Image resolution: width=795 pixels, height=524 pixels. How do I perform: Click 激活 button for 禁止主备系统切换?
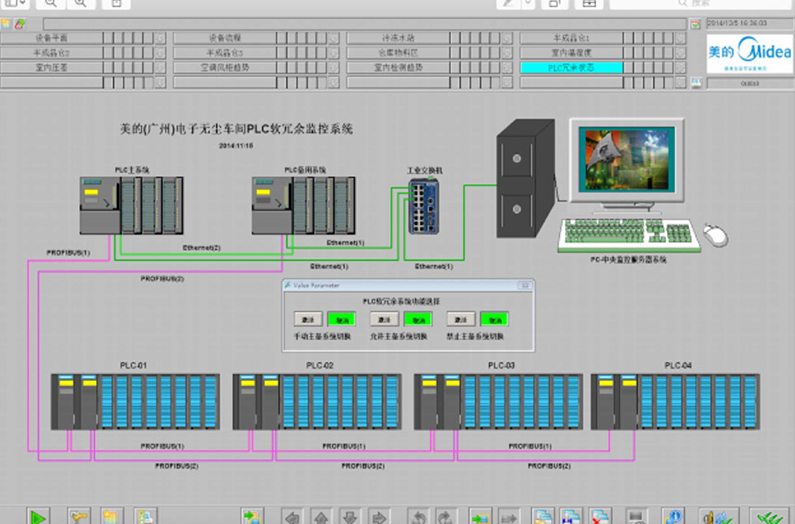click(460, 319)
